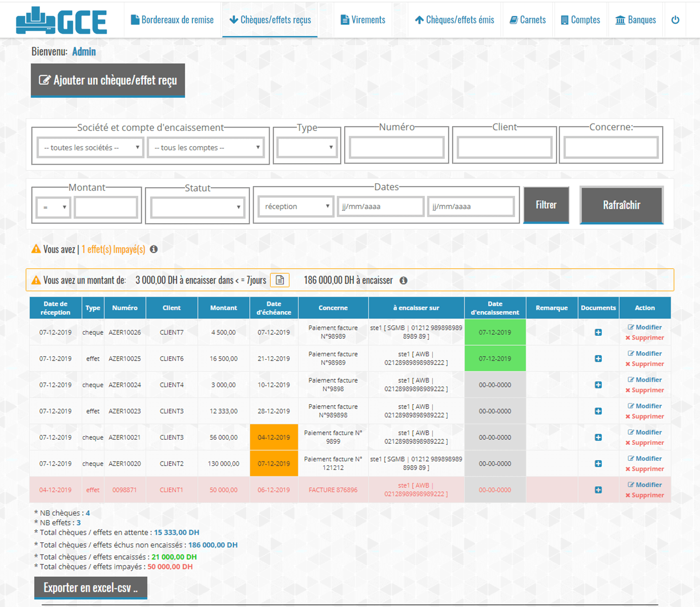Click the power logout icon
This screenshot has height=607, width=700.
[x=675, y=20]
